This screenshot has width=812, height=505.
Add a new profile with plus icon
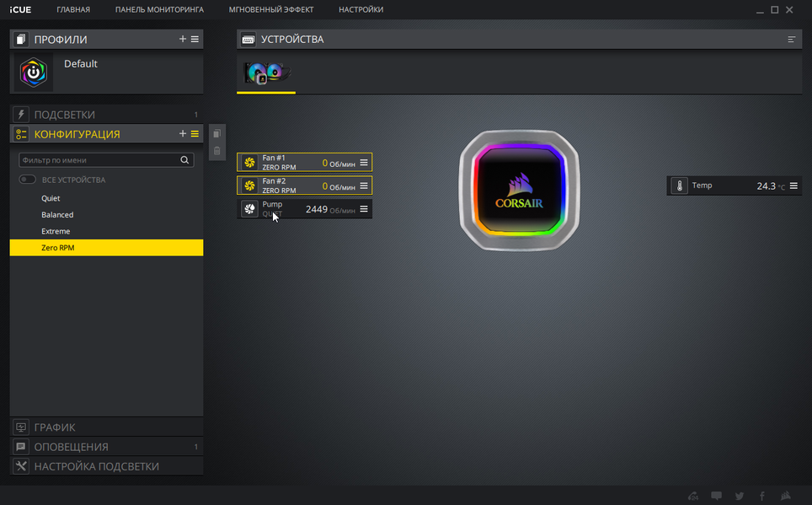point(182,39)
